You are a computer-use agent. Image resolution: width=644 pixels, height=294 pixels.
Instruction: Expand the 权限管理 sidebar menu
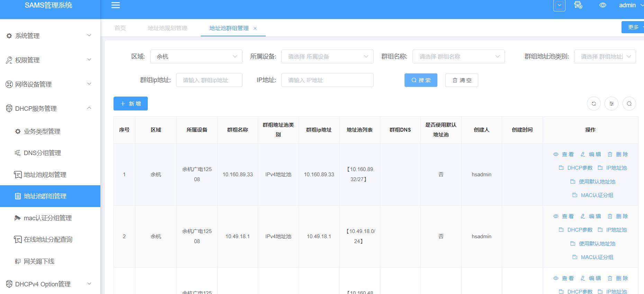tap(50, 60)
